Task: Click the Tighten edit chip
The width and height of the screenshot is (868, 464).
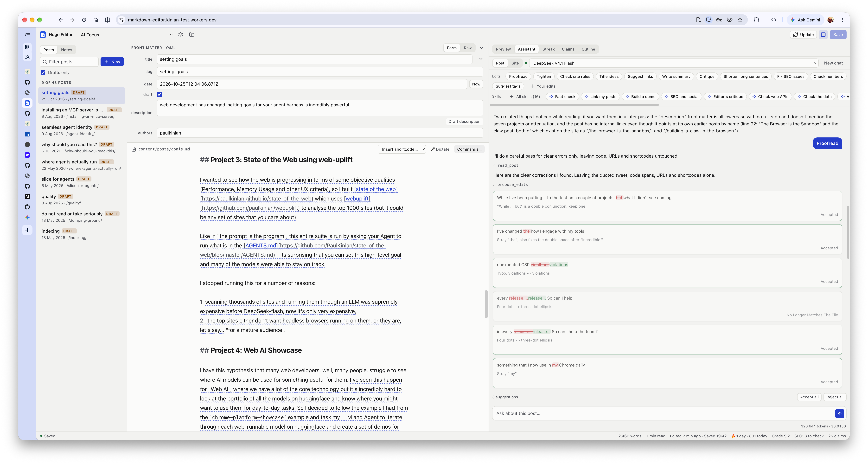Action: coord(543,77)
